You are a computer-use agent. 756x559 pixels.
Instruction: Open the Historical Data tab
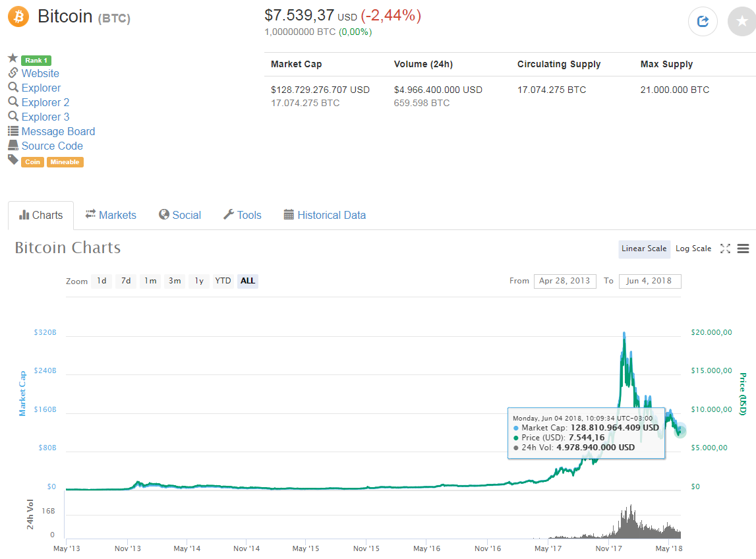[x=325, y=215]
